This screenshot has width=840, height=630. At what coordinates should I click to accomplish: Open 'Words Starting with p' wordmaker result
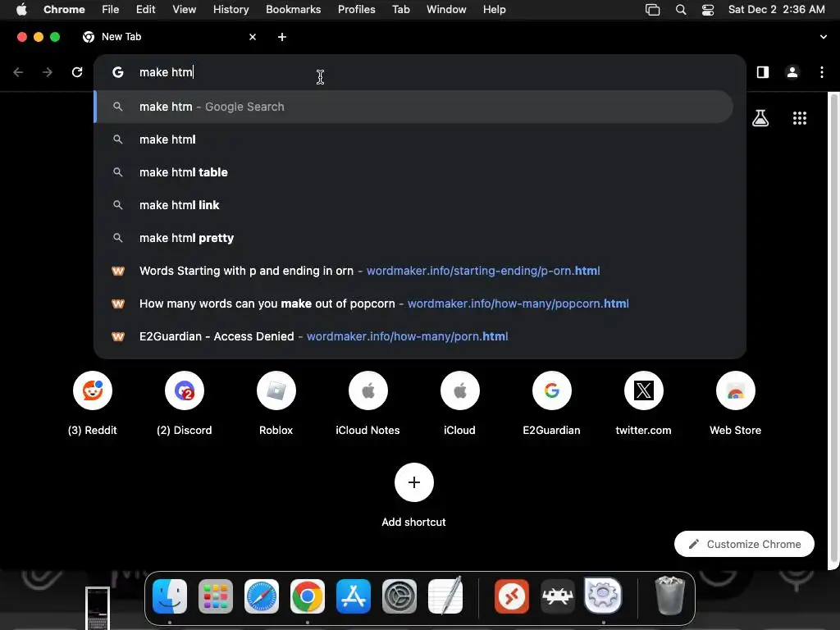[413, 271]
